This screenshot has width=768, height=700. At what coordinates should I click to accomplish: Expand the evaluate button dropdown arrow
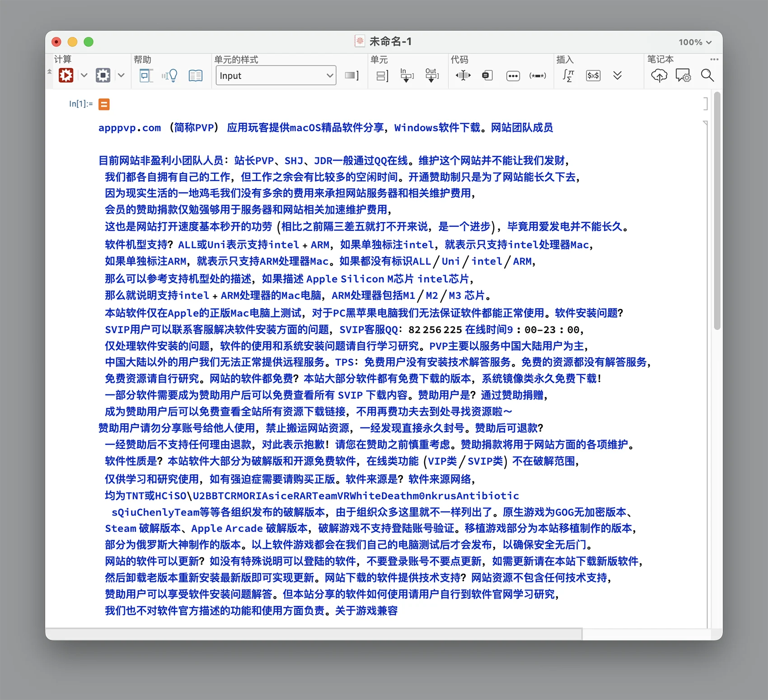[84, 75]
